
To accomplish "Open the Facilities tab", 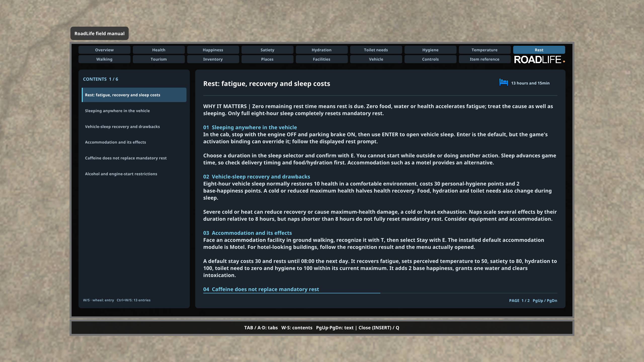I will (322, 59).
